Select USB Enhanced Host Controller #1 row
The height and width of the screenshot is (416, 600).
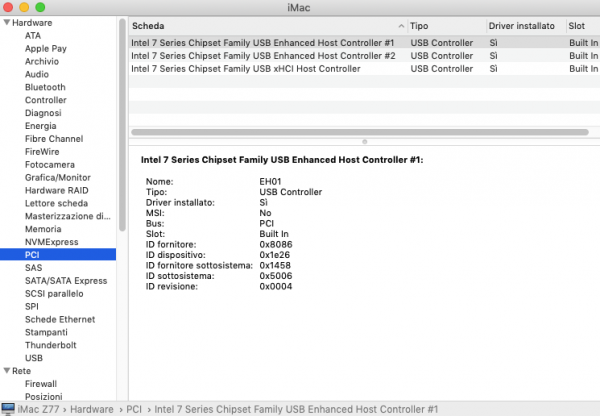point(364,42)
